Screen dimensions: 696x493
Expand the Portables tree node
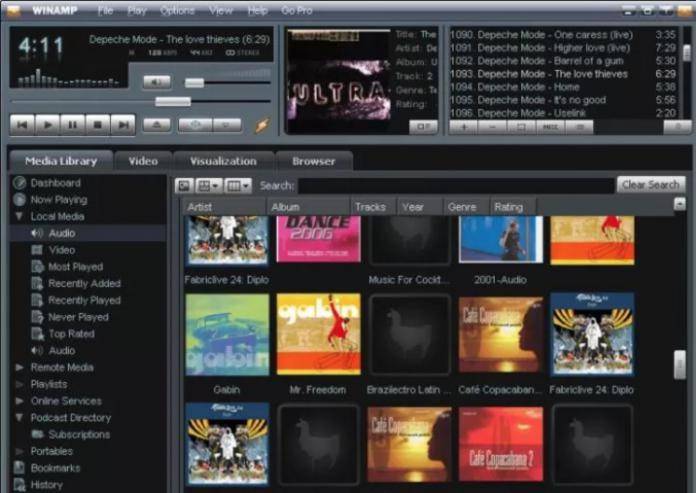point(20,451)
